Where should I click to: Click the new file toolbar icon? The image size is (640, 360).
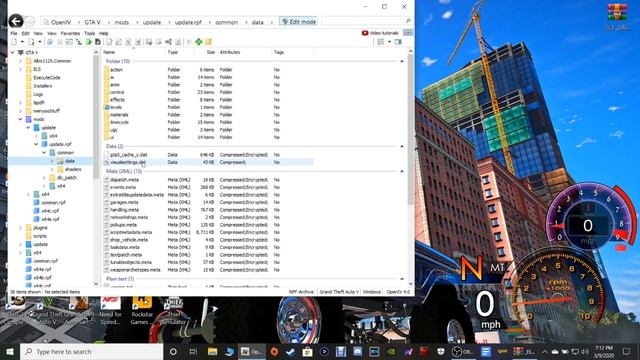coord(14,42)
